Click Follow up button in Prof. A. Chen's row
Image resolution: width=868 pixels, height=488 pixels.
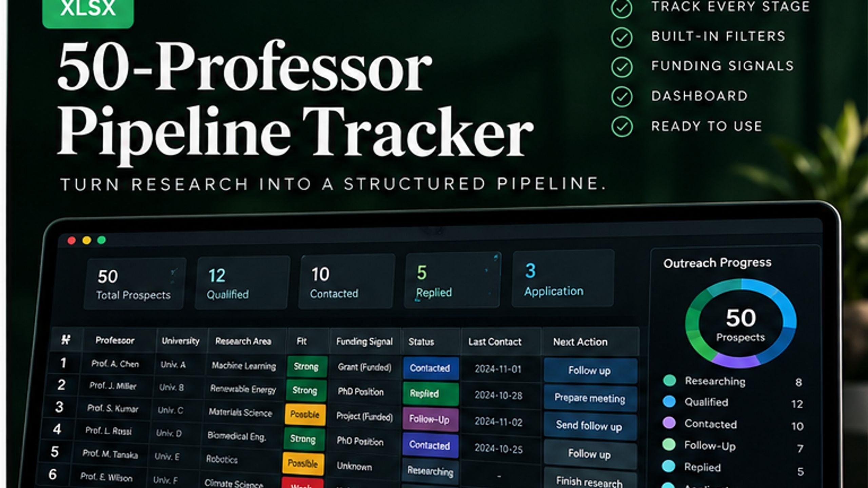click(590, 370)
